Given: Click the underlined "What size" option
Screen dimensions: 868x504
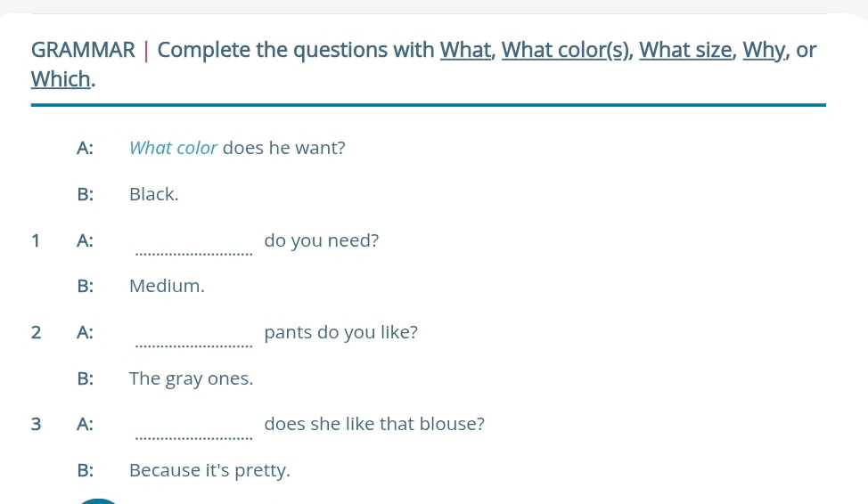Looking at the screenshot, I should [685, 50].
